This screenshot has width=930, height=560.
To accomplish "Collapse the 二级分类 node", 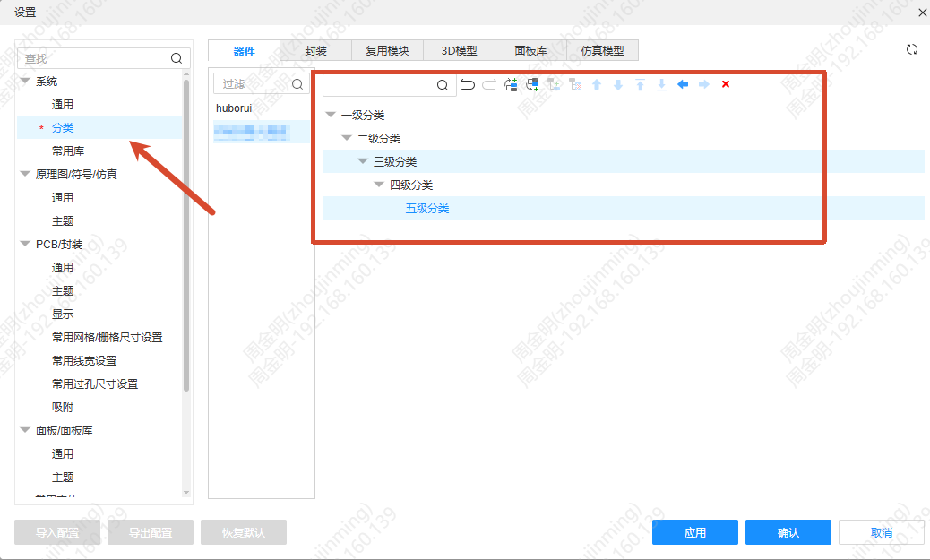I will pyautogui.click(x=347, y=138).
